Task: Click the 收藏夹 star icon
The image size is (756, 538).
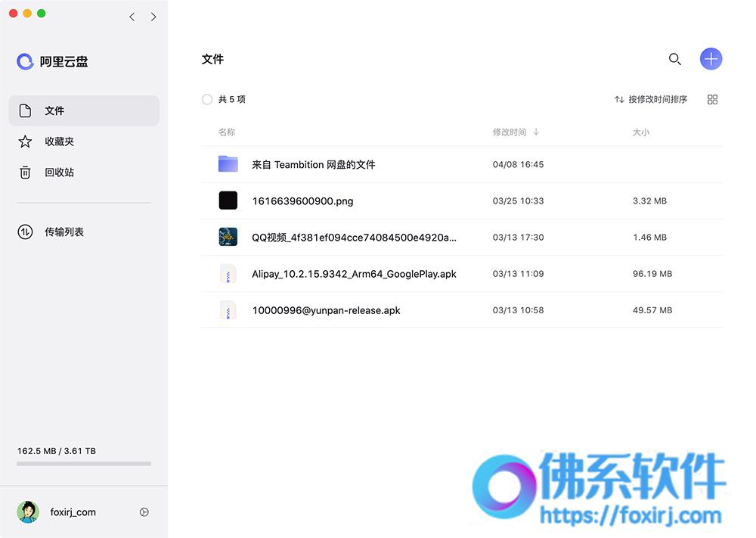Action: click(25, 141)
